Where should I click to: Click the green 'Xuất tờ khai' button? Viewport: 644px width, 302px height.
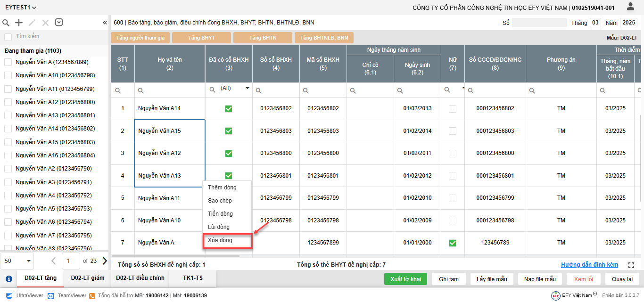[x=405, y=279]
